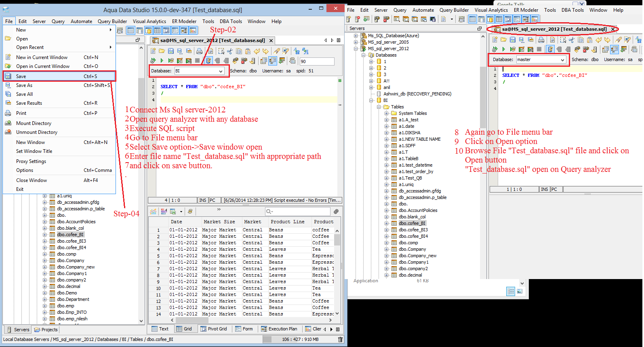The width and height of the screenshot is (644, 347).
Task: Click the floppy save icon in left query toolbar
Action: pos(171,51)
